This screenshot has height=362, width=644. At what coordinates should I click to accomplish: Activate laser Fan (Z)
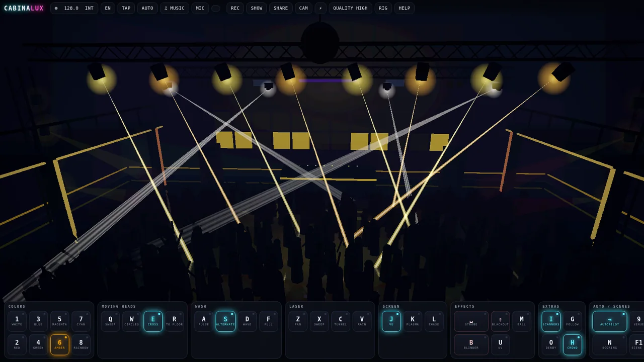coord(298,321)
